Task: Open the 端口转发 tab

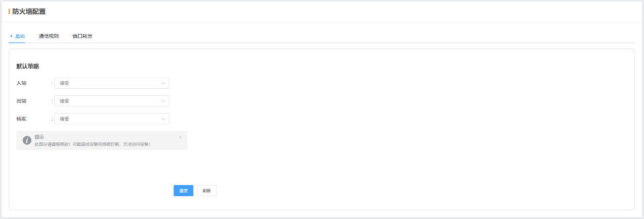Action: [x=82, y=36]
